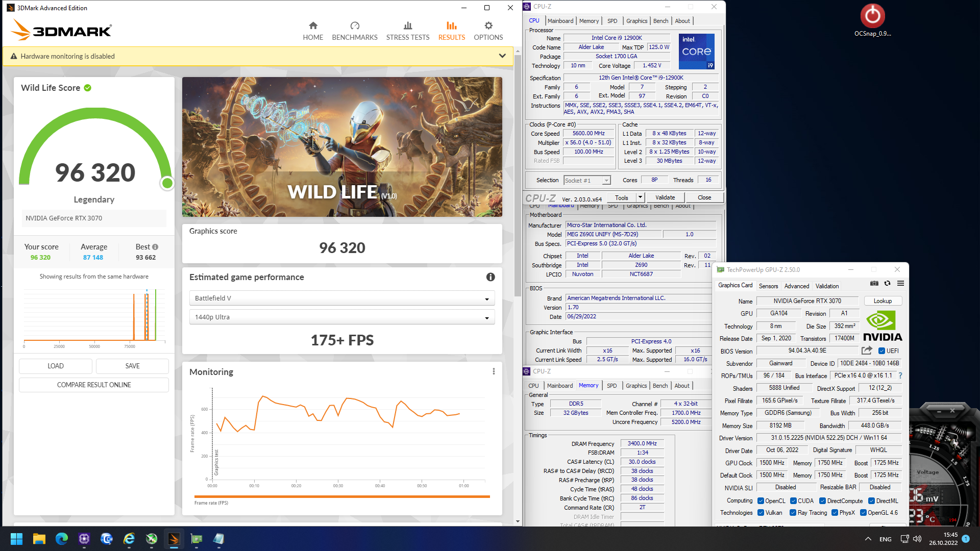Click the verified green check next to Wild Life Score
Viewport: 980px width, 551px height.
88,88
